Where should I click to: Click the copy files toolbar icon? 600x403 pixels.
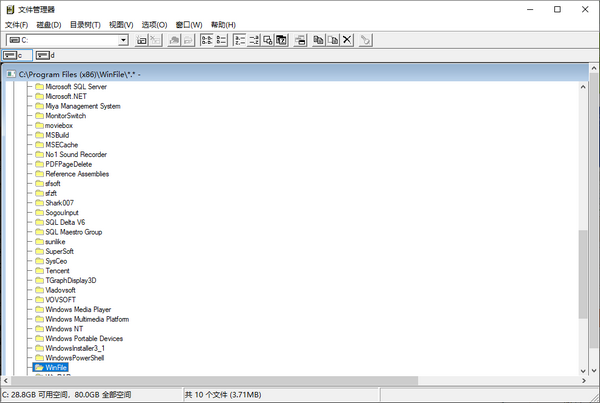coord(317,40)
